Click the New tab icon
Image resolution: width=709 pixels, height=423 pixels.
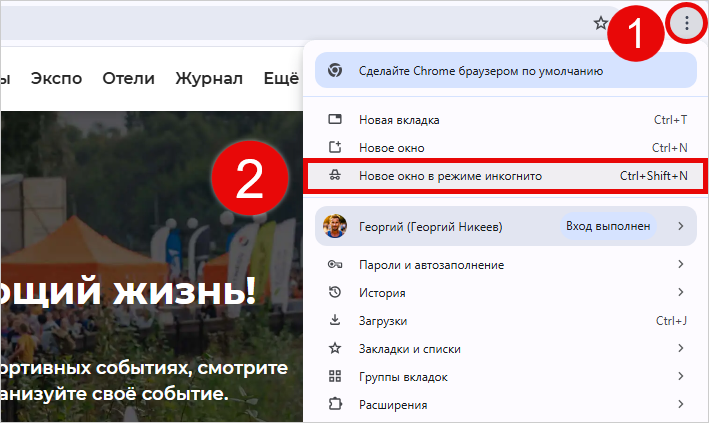[x=335, y=119]
